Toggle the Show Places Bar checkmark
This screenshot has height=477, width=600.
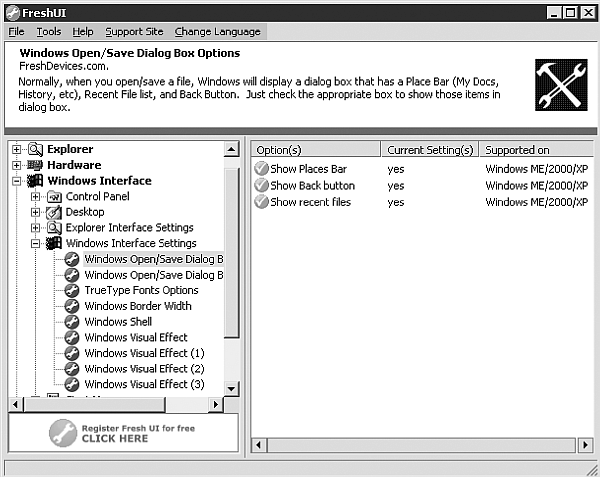261,169
